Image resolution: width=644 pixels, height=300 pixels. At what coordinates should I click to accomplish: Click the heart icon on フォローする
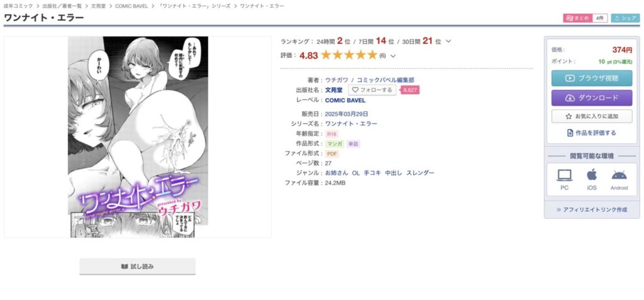tap(355, 89)
